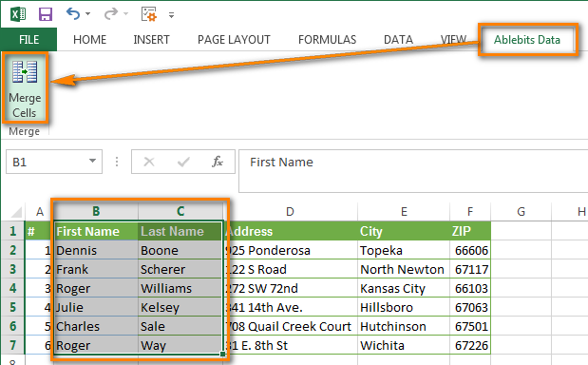
Task: Select the cell containing Dennis
Action: [x=96, y=250]
